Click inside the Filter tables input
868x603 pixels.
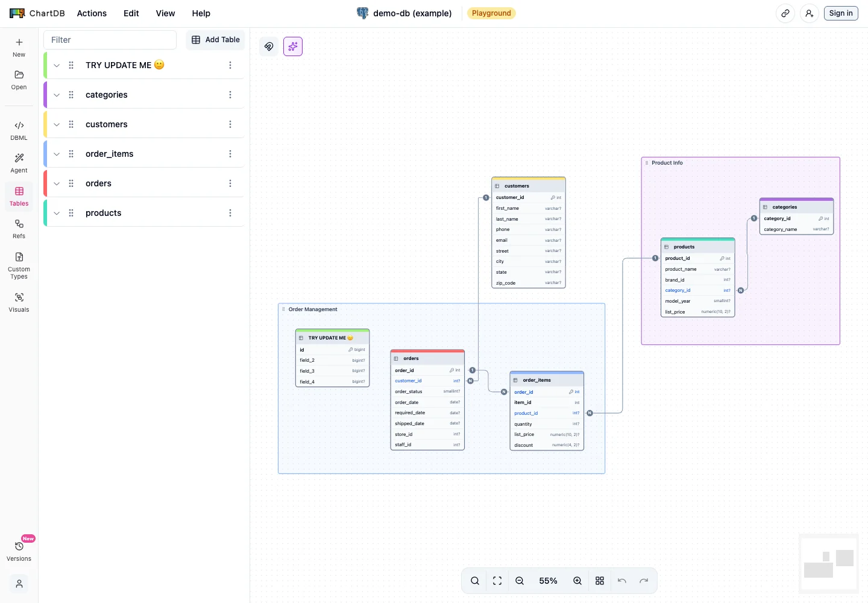tap(110, 40)
